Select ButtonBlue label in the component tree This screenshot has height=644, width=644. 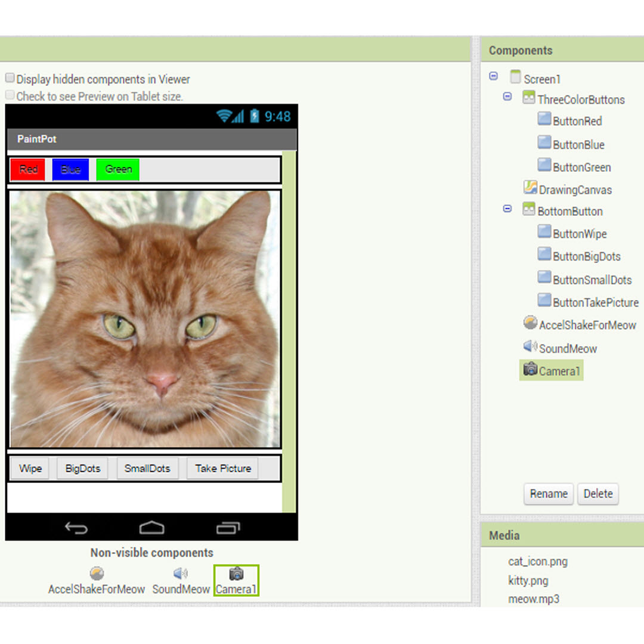tap(578, 144)
